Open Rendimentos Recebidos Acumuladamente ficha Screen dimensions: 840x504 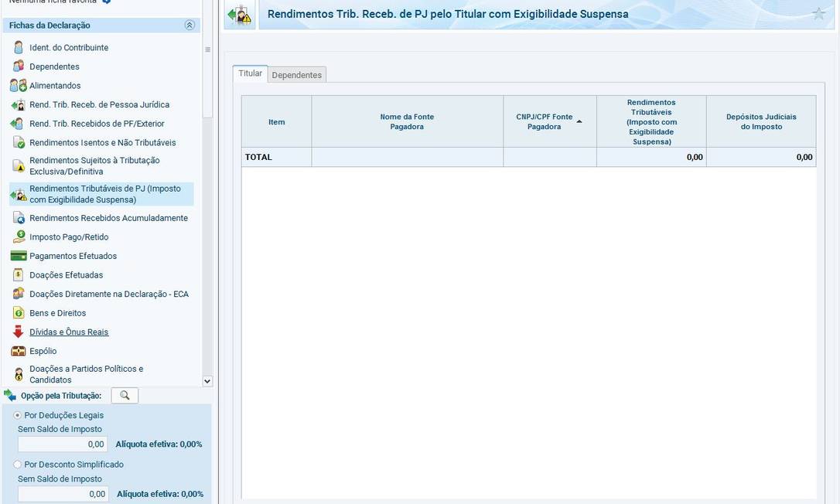click(x=108, y=218)
